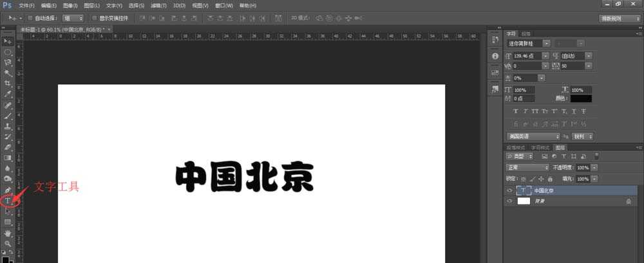Toggle the 显示变换控件 checkbox

tap(95, 18)
